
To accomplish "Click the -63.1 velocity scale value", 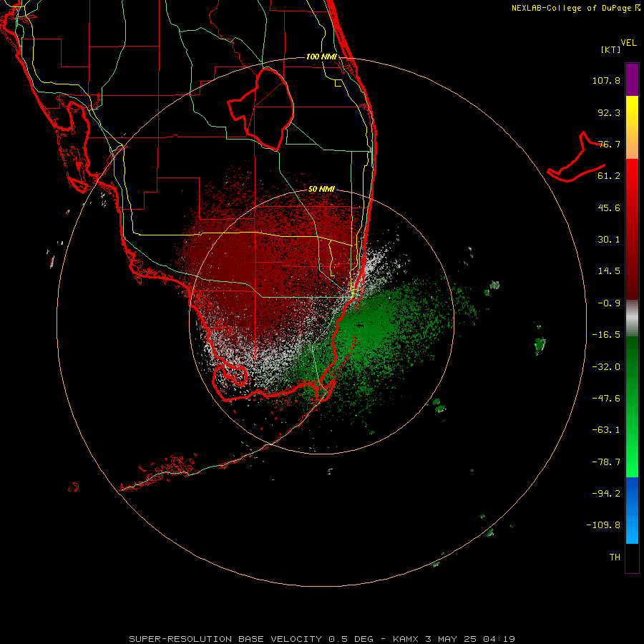I will click(x=606, y=430).
